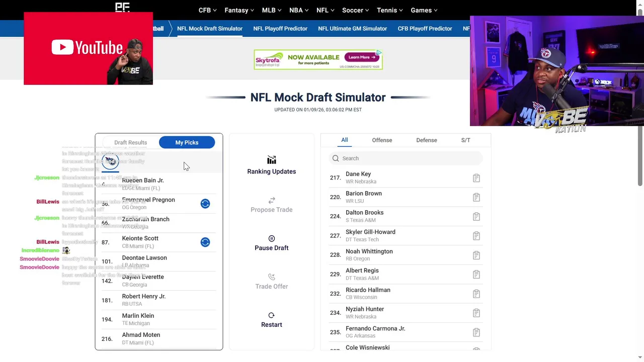Open CFB Playoff Predictor link
Viewport: 644px width, 362px height.
[425, 29]
